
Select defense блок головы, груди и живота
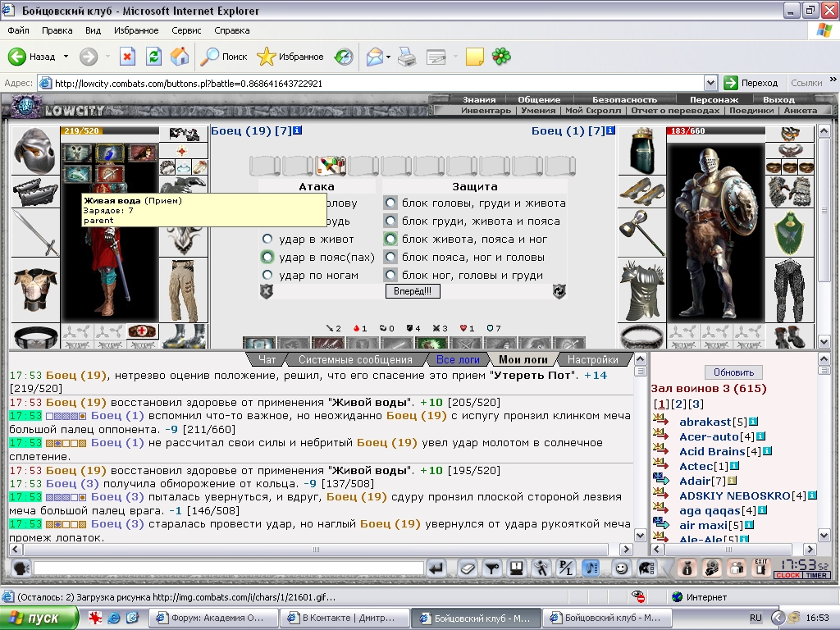390,203
